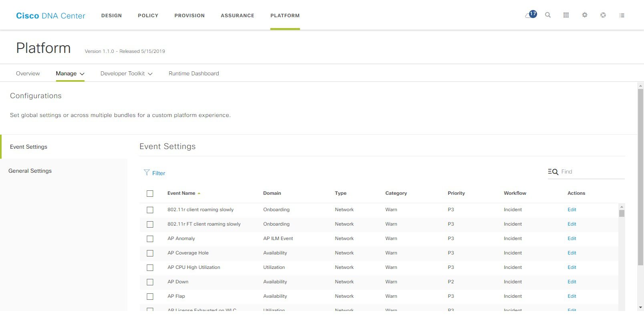Open the Runtime Dashboard tab
The image size is (644, 317).
[x=194, y=74]
